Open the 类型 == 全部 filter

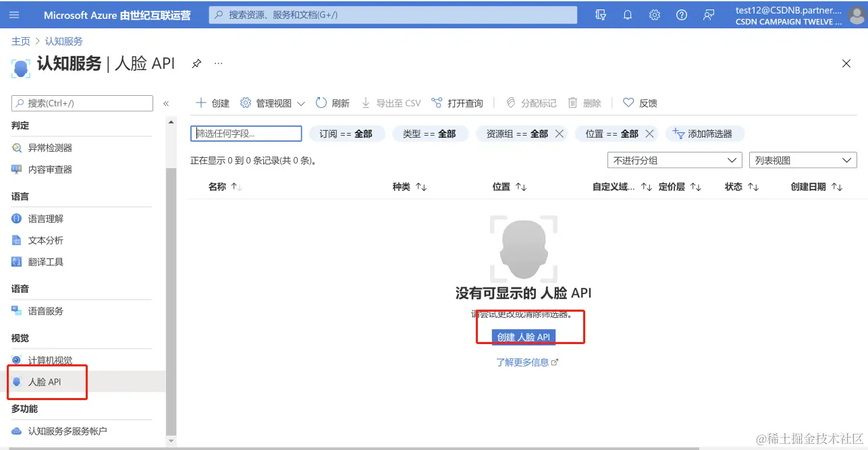pyautogui.click(x=429, y=134)
